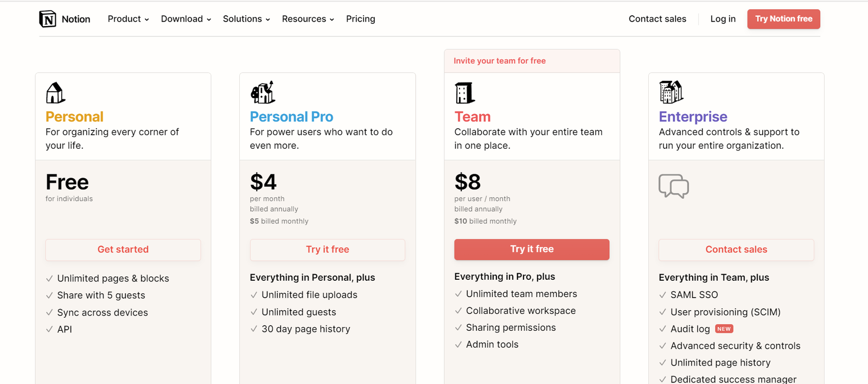
Task: Go to the Pricing page
Action: (x=361, y=19)
